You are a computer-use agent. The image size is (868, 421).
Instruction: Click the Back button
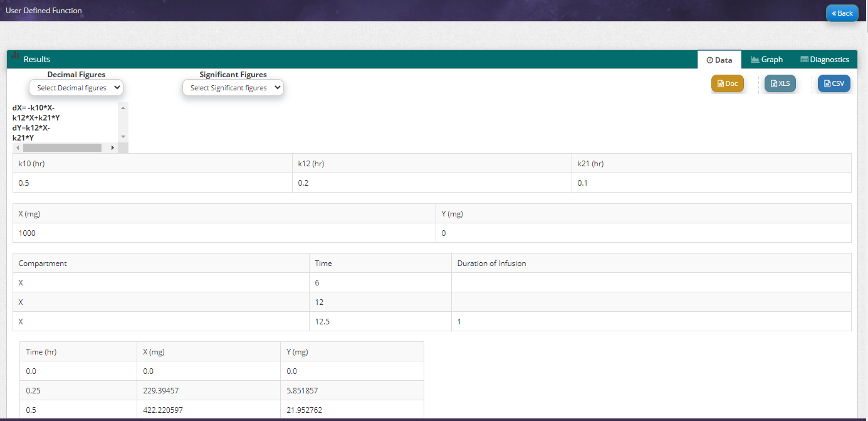(x=842, y=13)
